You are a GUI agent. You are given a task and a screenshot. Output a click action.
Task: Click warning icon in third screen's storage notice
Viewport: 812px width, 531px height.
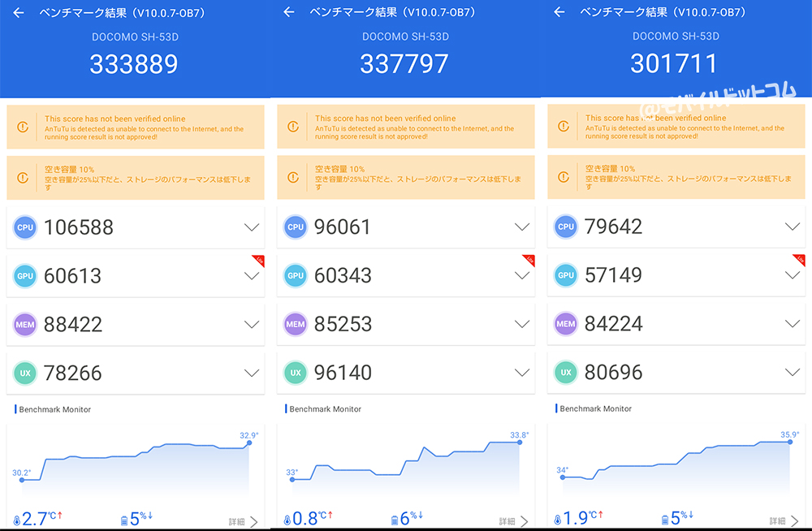tap(564, 177)
